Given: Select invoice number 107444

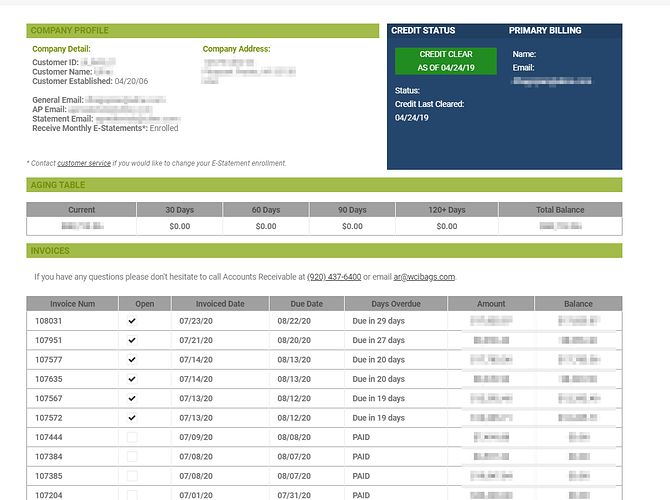Looking at the screenshot, I should pos(48,437).
